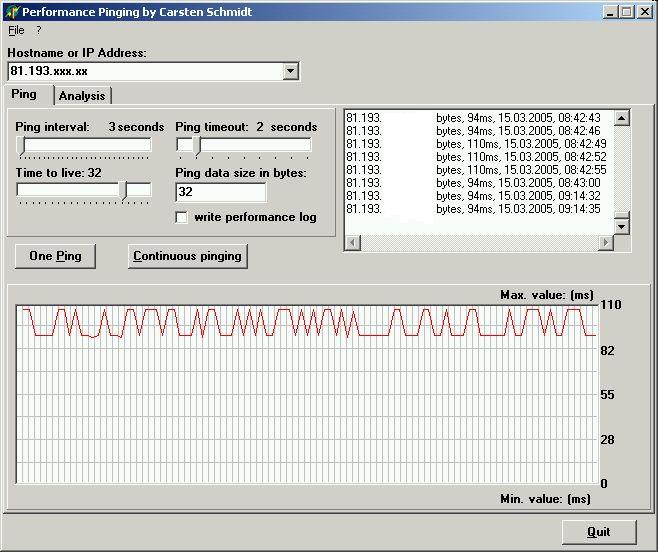Open the File menu
Screen dimensions: 658x552
[x=16, y=30]
